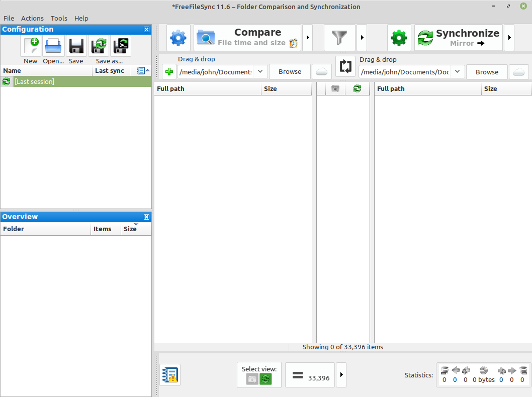Open the Actions menu
Image resolution: width=532 pixels, height=397 pixels.
pyautogui.click(x=32, y=18)
